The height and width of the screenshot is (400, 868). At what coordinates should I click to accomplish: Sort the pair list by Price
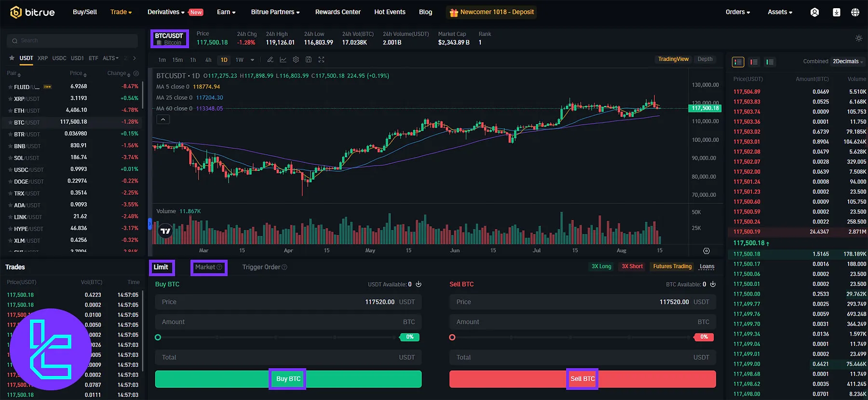tap(78, 73)
